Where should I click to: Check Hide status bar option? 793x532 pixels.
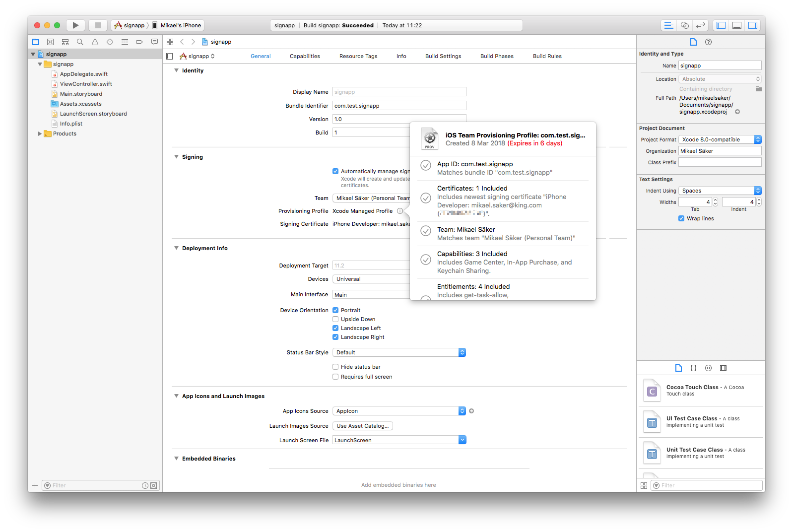point(335,367)
